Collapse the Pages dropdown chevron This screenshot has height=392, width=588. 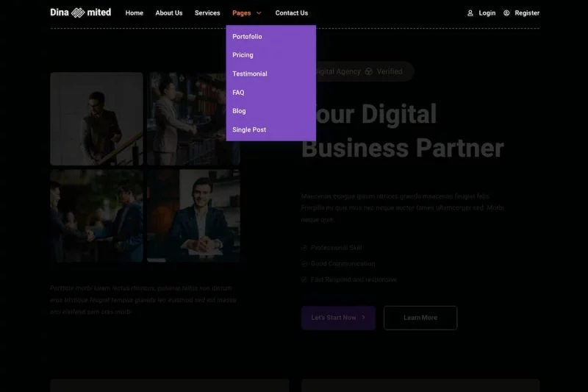click(x=259, y=13)
